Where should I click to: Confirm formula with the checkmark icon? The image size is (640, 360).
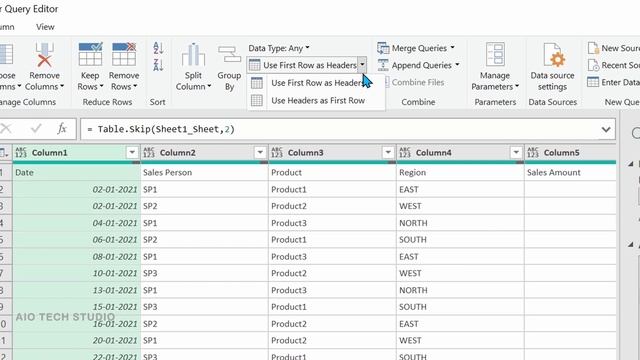[x=36, y=129]
